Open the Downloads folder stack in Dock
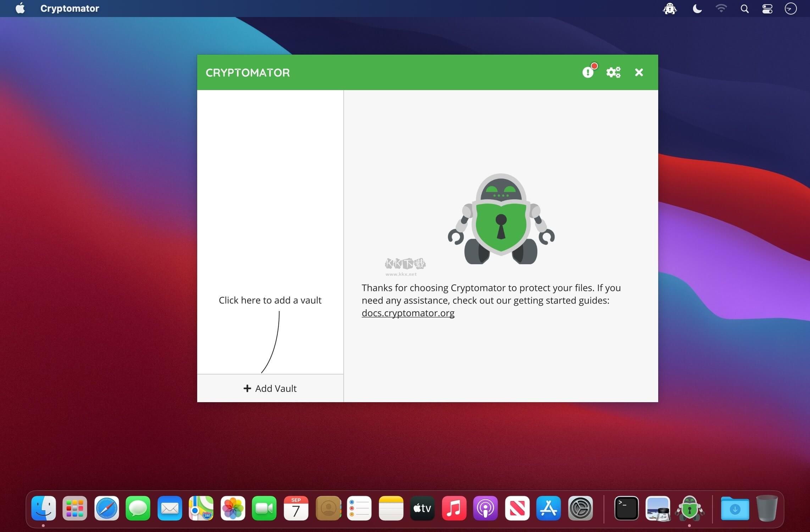This screenshot has width=810, height=532. [735, 508]
